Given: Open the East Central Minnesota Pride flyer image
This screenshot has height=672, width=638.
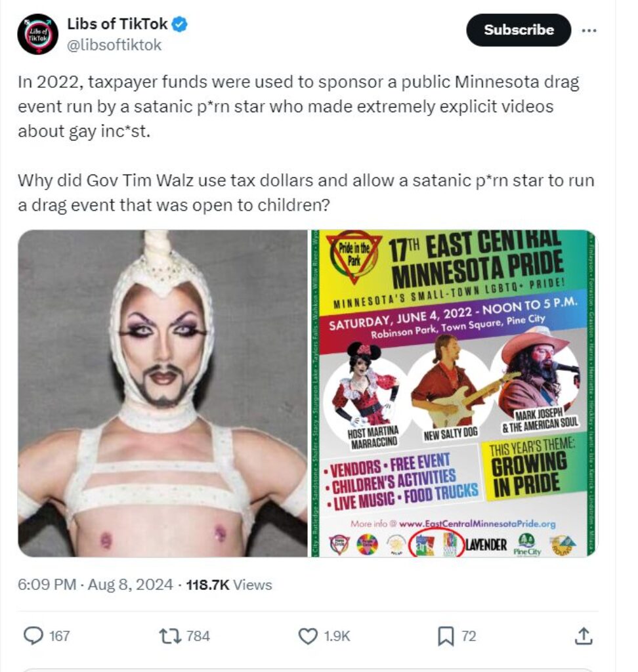Looking at the screenshot, I should [454, 394].
